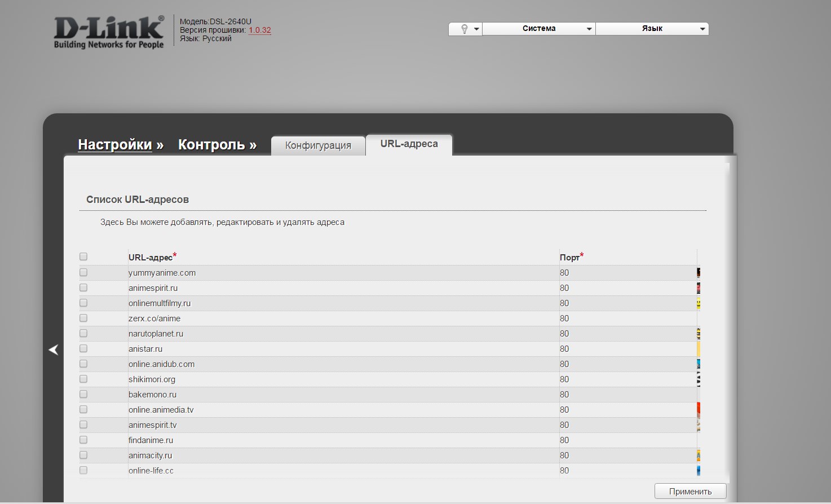Viewport: 831px width, 504px height.
Task: Switch to the Конфигурация tab
Action: 318,145
